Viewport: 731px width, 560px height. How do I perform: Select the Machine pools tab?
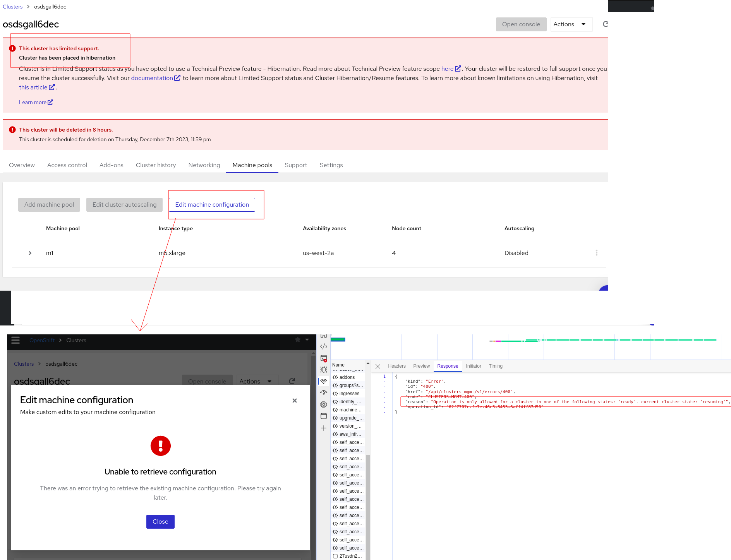click(252, 165)
